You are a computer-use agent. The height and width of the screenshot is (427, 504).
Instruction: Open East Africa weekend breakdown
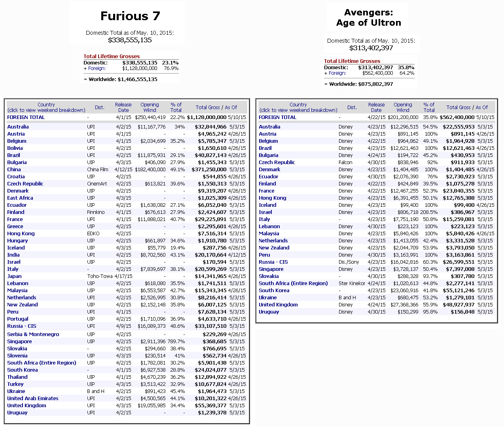[x=20, y=198]
